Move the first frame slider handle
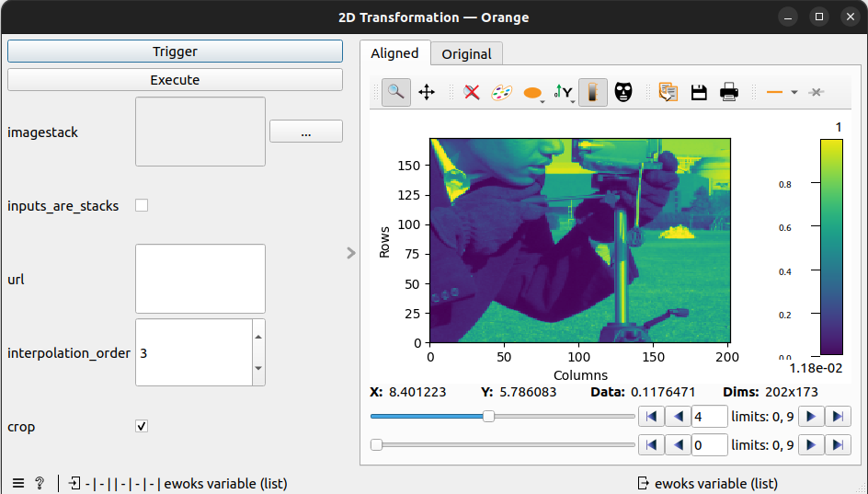 488,416
